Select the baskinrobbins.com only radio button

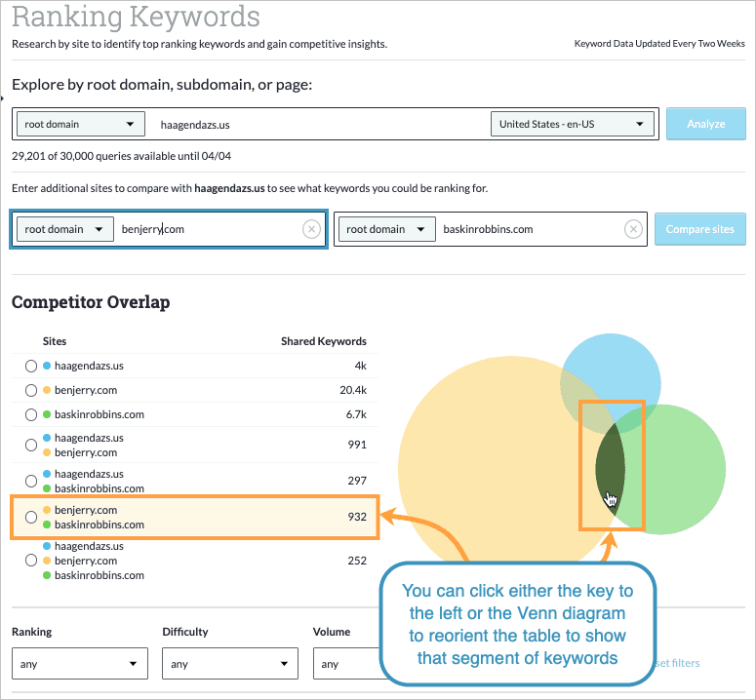[x=31, y=414]
